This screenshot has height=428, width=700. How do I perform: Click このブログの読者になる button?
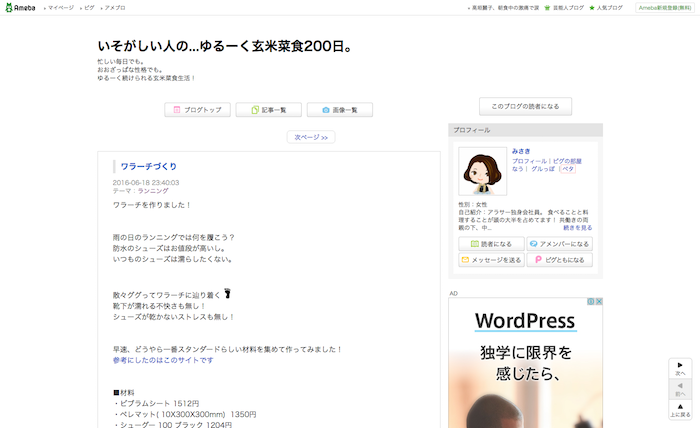click(x=525, y=106)
